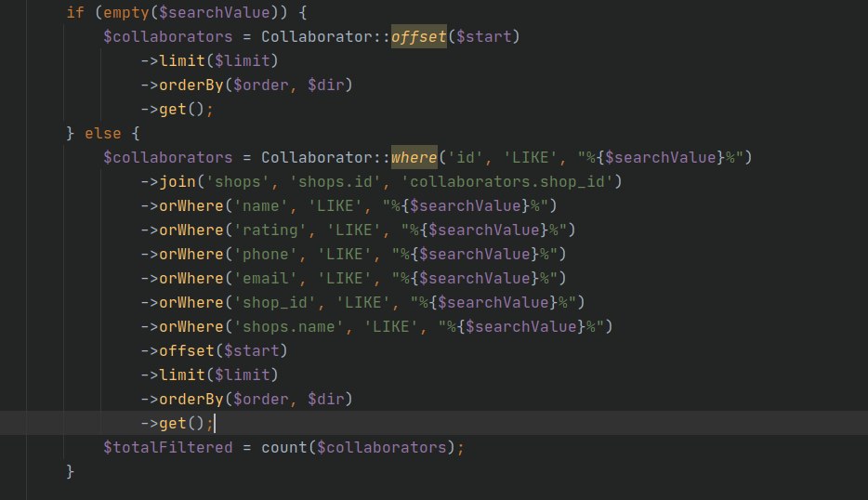Screen dimensions: 868x500
Task: Click the 'phone' column string
Action: click(266, 254)
